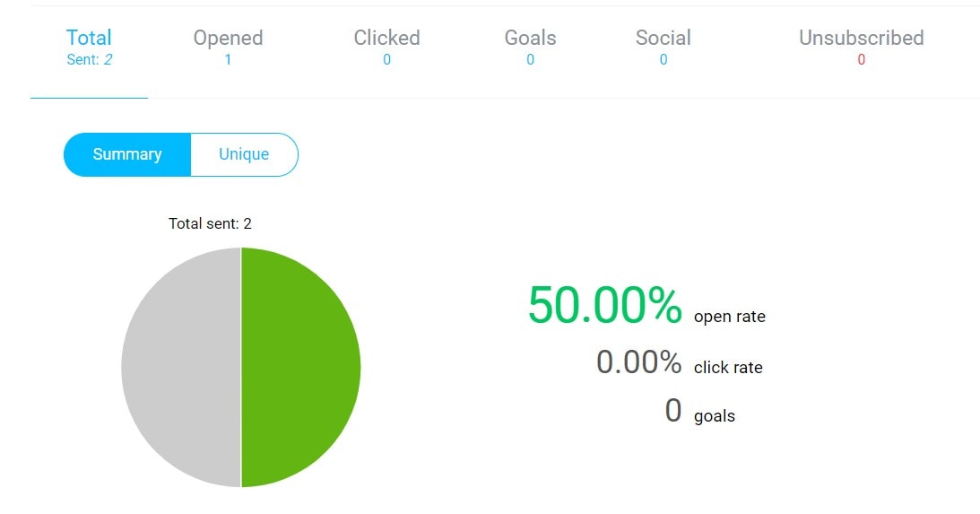Open the Goals tab
The image size is (980, 514).
(x=530, y=48)
